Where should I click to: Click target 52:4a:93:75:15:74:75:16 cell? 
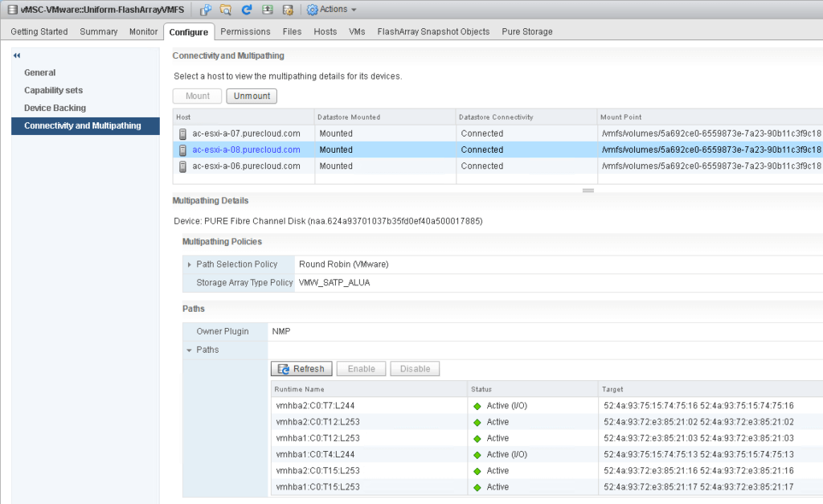coord(698,406)
